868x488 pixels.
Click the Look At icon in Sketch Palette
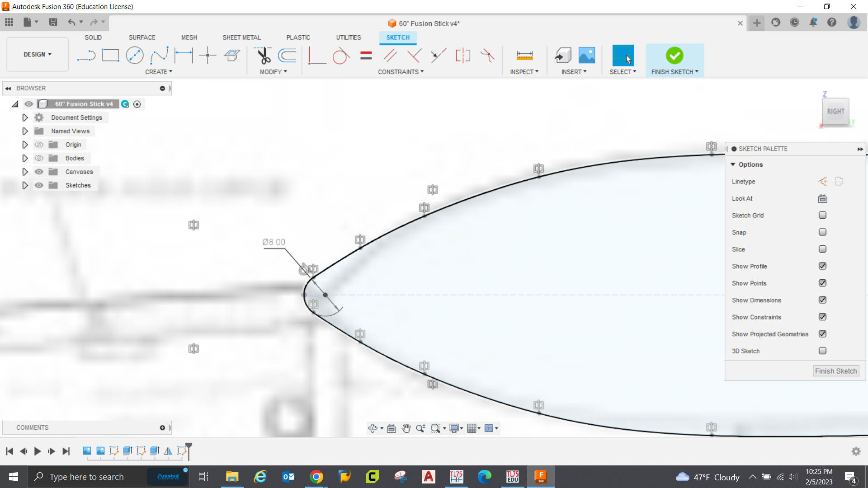(822, 198)
